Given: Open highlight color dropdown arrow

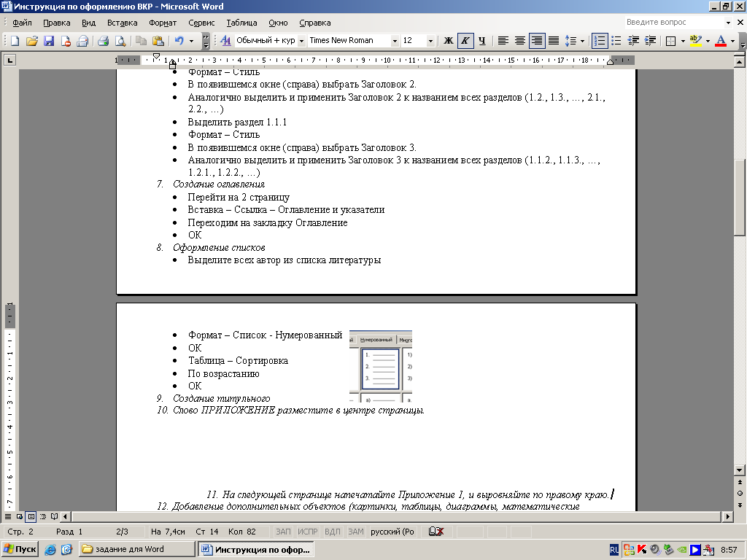Looking at the screenshot, I should 708,41.
